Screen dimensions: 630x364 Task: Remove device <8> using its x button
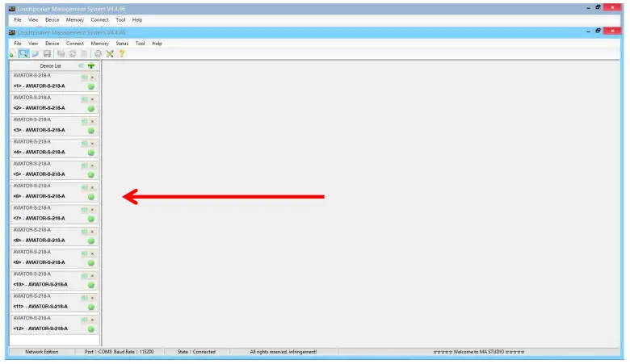point(92,232)
